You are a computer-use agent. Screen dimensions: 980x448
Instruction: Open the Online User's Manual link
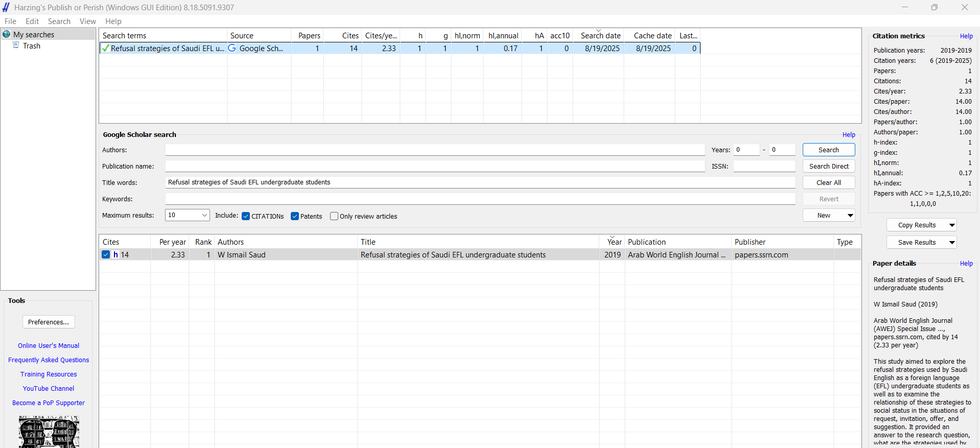[x=49, y=346]
